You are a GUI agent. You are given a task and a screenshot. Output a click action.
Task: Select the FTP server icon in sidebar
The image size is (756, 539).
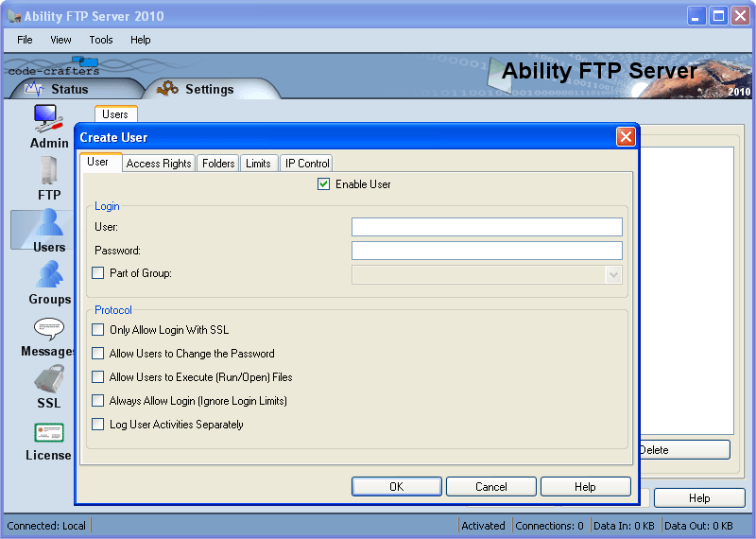click(48, 170)
